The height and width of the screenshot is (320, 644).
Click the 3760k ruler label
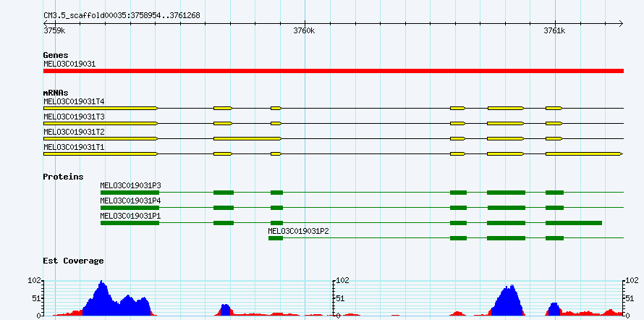(x=304, y=30)
